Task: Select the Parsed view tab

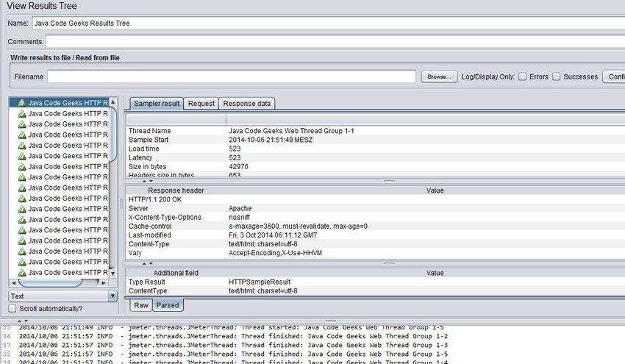Action: (x=168, y=305)
